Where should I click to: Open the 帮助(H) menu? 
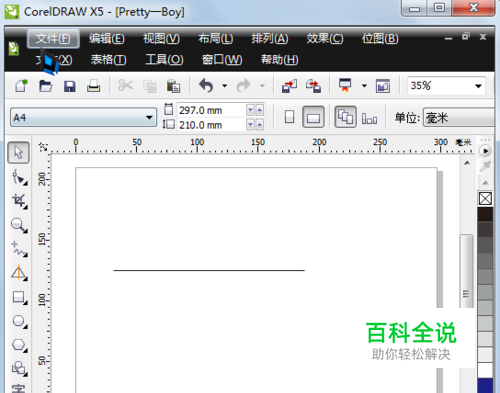point(280,60)
